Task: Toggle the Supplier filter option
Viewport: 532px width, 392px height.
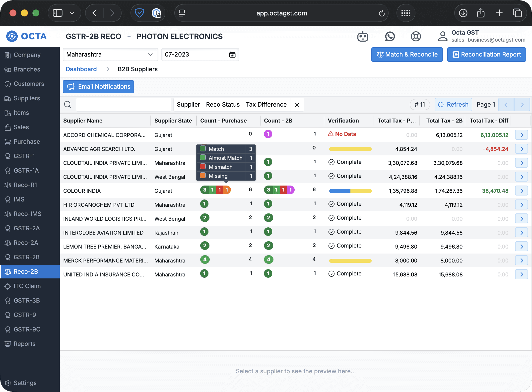Action: (x=188, y=105)
